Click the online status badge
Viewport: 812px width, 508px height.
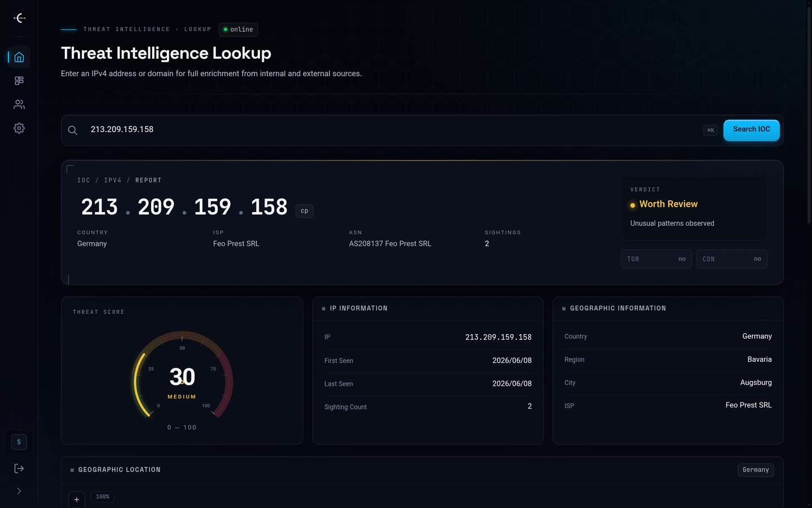(x=239, y=29)
